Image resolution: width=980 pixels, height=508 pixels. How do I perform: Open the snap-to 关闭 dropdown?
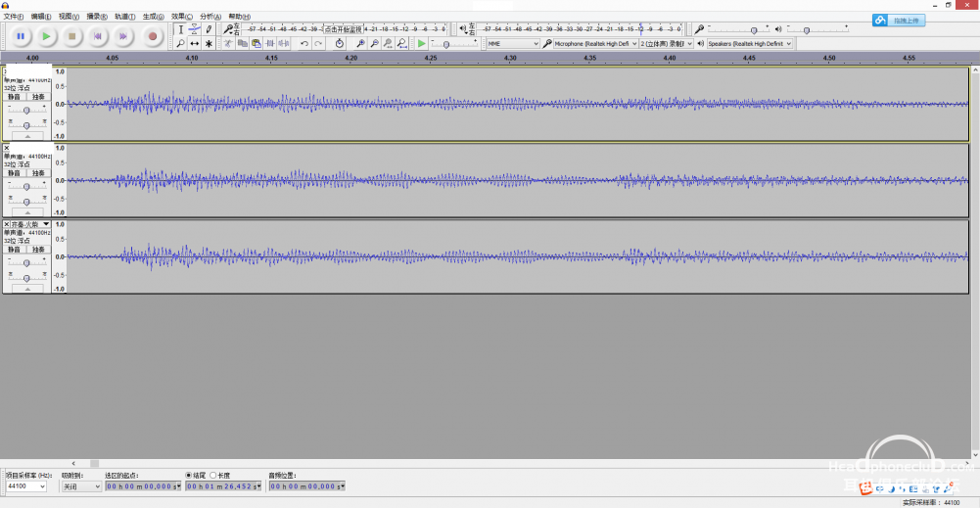coord(81,486)
